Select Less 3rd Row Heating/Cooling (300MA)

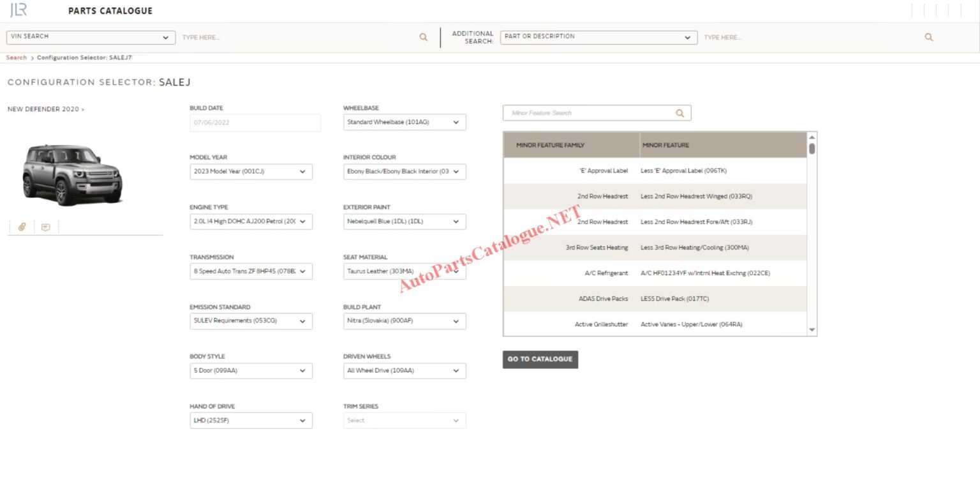pyautogui.click(x=695, y=248)
